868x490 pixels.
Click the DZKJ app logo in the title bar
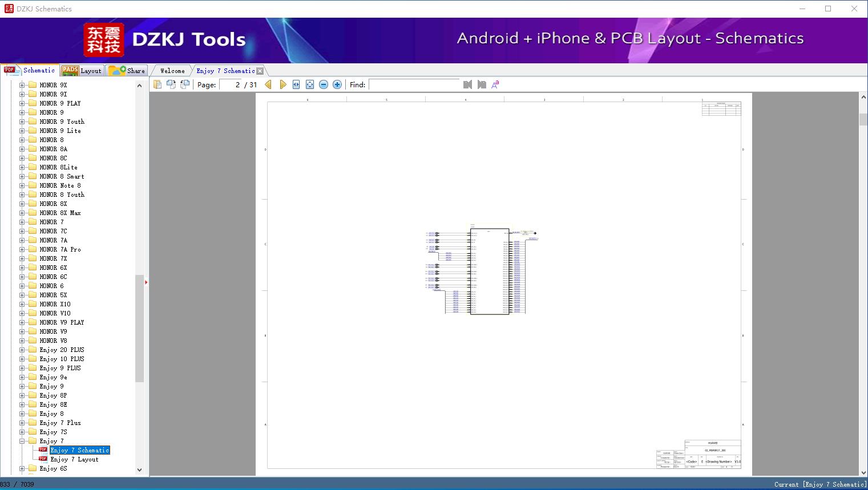point(9,9)
